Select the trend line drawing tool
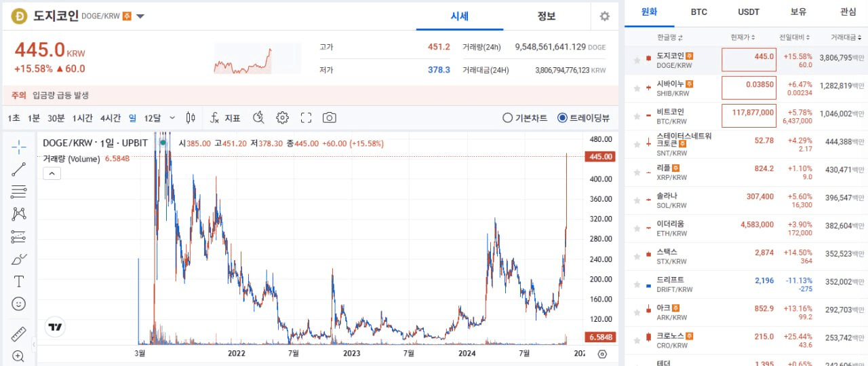This screenshot has height=366, width=868. (19, 170)
